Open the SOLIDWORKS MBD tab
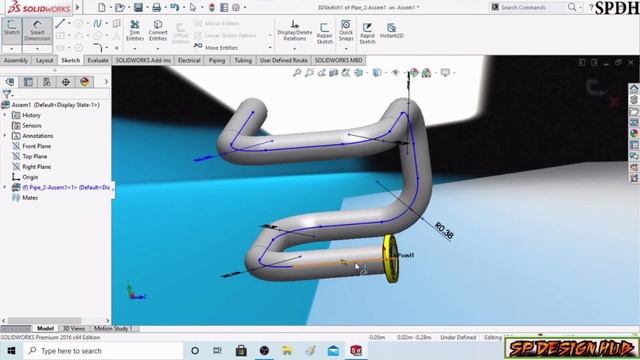Viewport: 640px width, 360px height. [x=338, y=60]
